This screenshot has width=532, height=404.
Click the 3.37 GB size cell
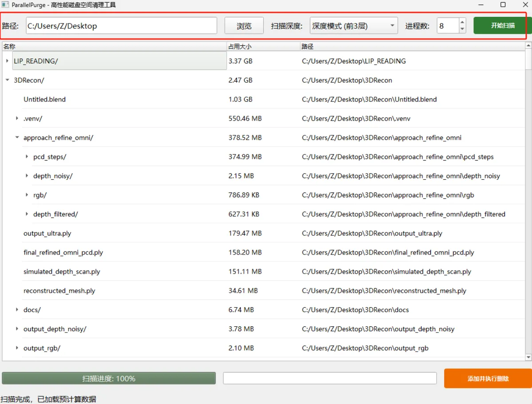tap(240, 61)
